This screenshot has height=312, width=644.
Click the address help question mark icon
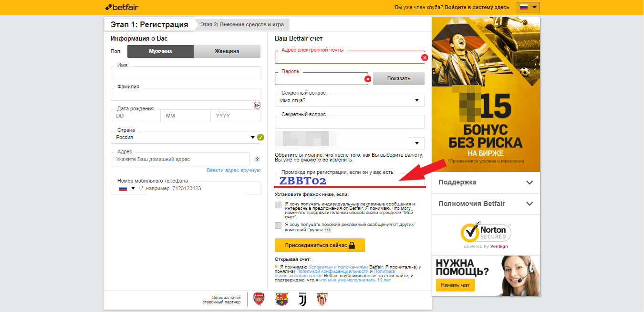[257, 159]
